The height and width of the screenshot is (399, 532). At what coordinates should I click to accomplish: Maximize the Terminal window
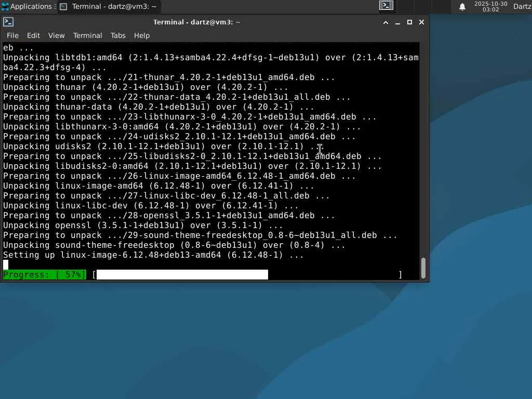pyautogui.click(x=409, y=22)
